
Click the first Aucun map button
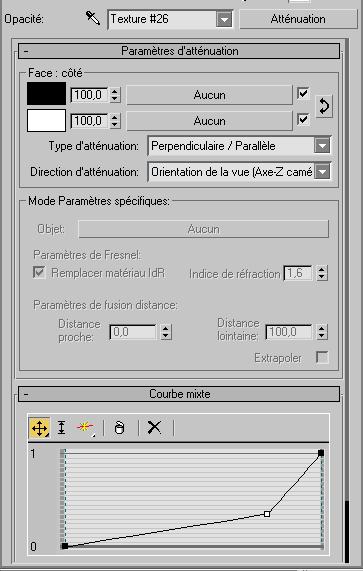pos(209,95)
